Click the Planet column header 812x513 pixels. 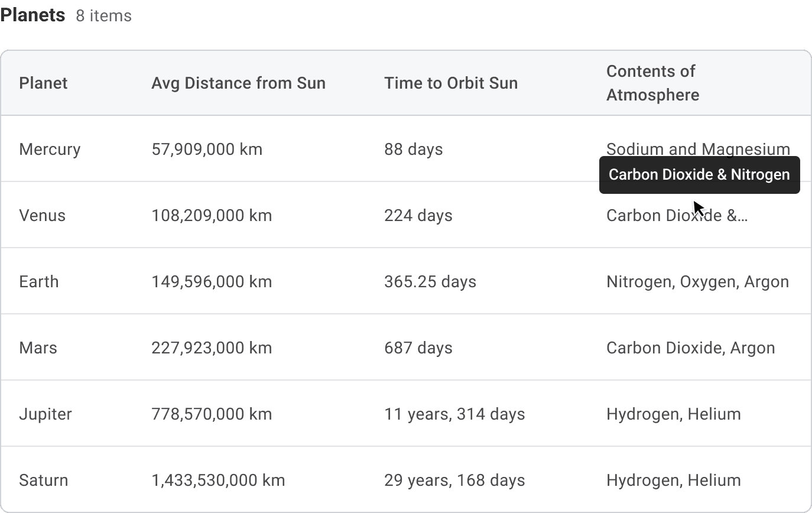click(x=43, y=83)
